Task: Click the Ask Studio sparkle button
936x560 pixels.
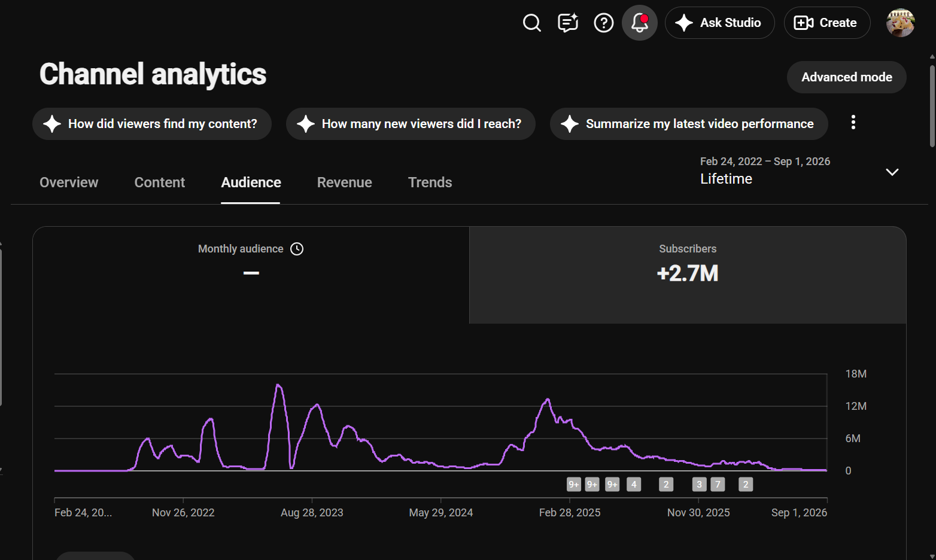Action: pos(719,23)
